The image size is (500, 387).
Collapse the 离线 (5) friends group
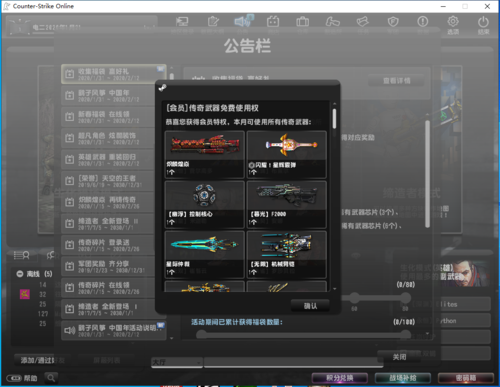(20, 274)
